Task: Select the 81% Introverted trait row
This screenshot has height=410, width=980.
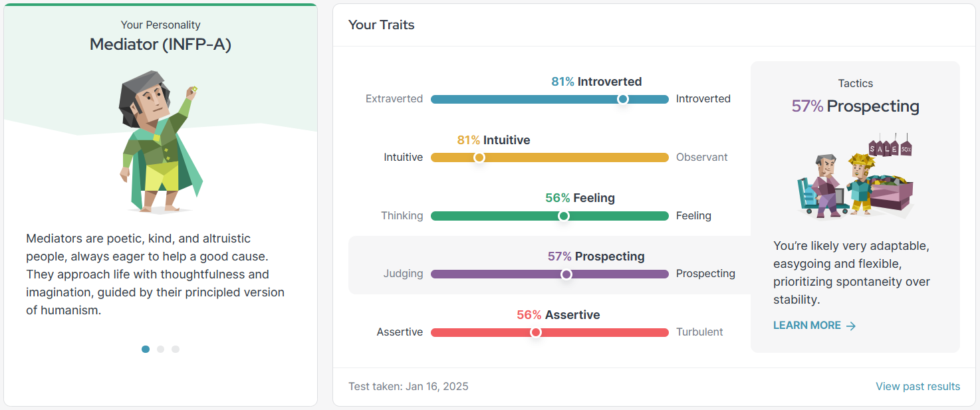Action: (x=549, y=91)
